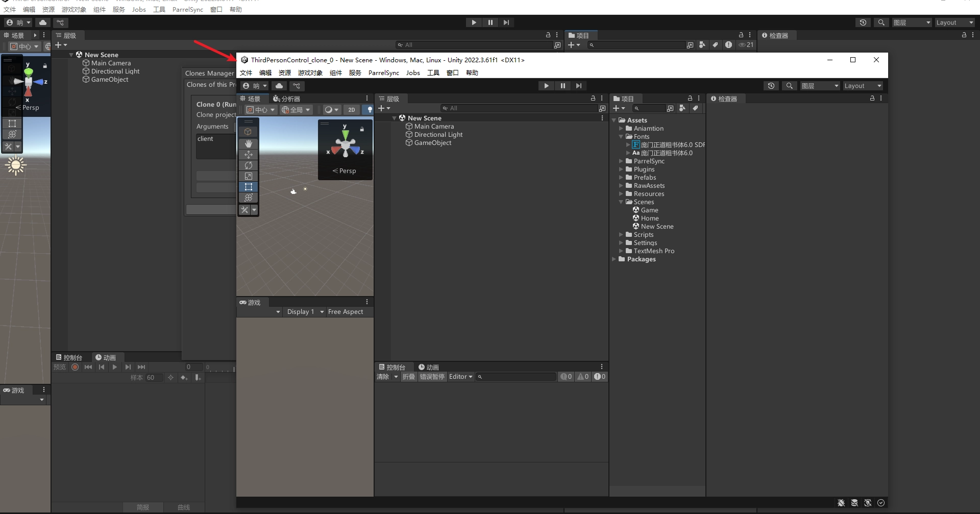
Task: Click Persp label in clone scene gizmo
Action: (x=345, y=171)
